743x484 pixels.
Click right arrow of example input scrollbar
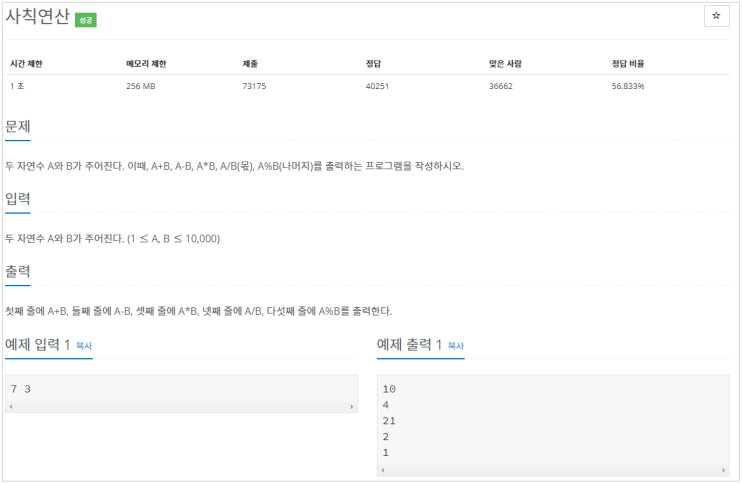(x=352, y=407)
